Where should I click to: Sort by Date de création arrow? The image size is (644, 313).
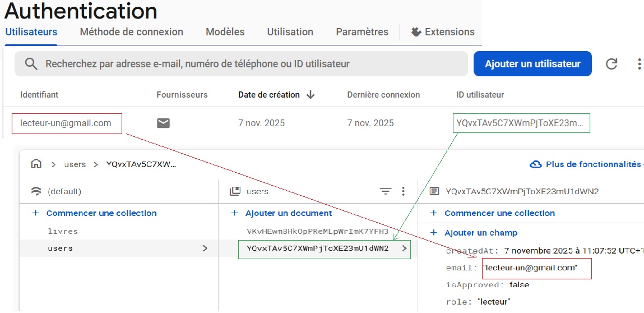click(311, 95)
